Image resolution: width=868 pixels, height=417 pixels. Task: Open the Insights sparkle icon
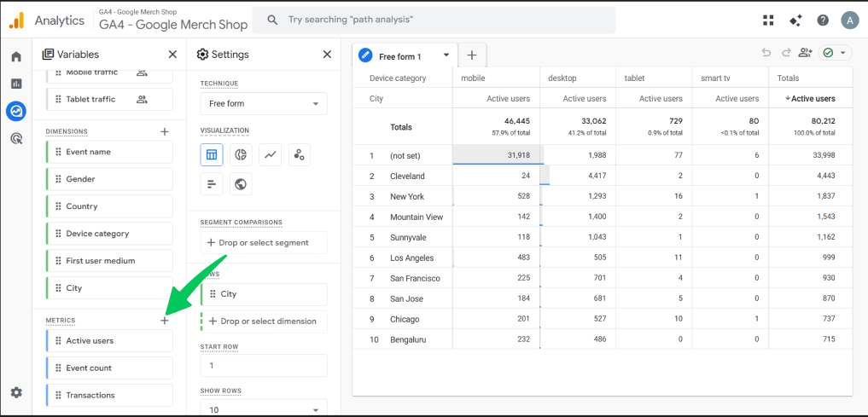coord(795,20)
